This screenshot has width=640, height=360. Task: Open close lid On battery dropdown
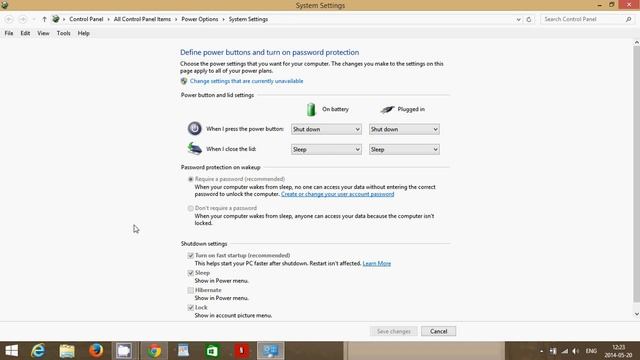tap(326, 149)
